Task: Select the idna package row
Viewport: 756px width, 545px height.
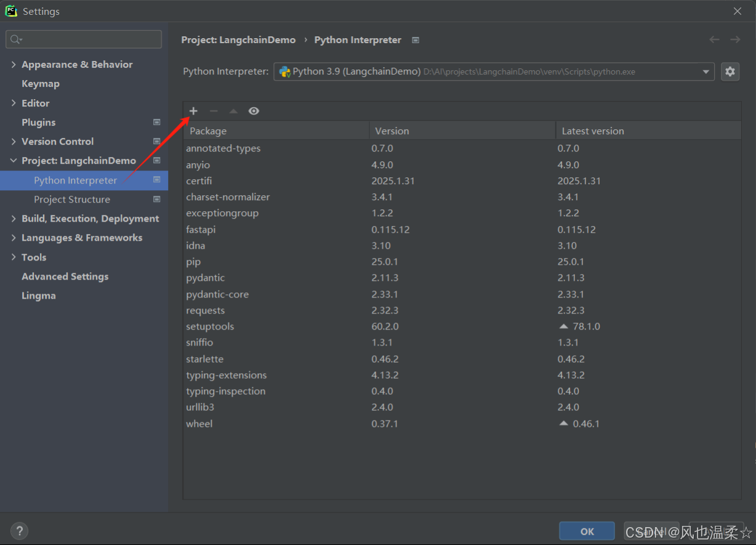Action: pyautogui.click(x=462, y=246)
